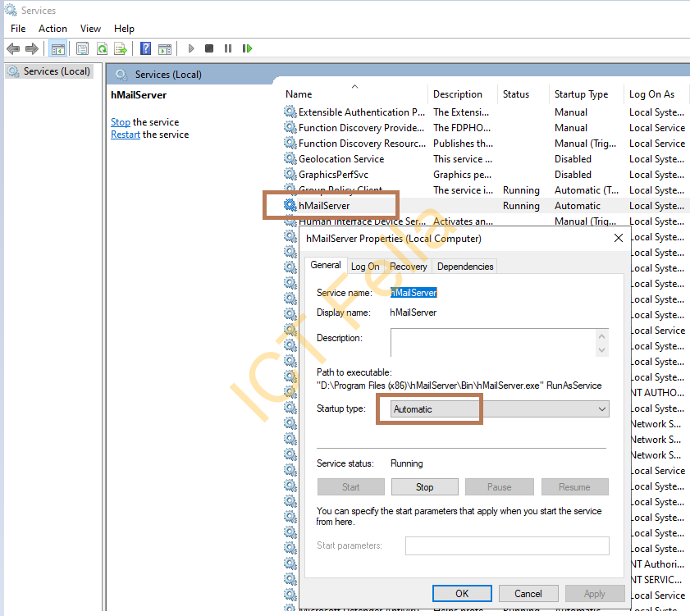This screenshot has height=616, width=690.
Task: Click the executable path text in the dialog
Action: pos(459,386)
